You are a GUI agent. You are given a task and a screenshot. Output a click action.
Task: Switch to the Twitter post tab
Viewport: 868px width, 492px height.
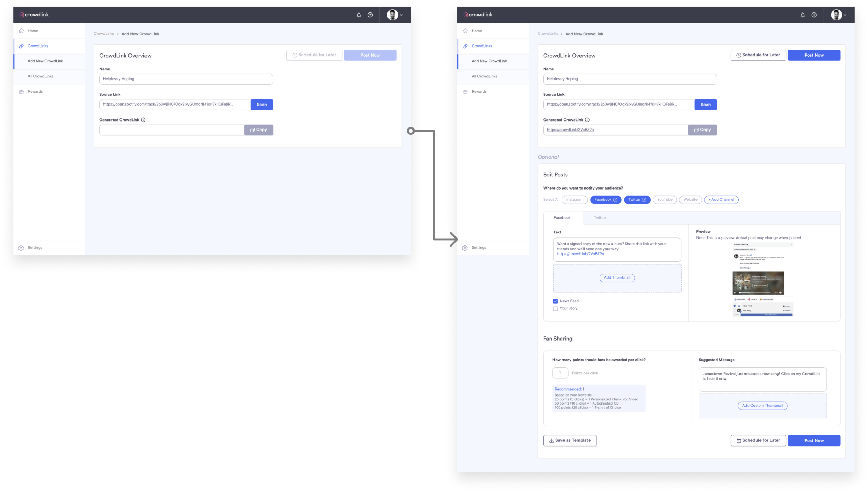click(x=600, y=218)
